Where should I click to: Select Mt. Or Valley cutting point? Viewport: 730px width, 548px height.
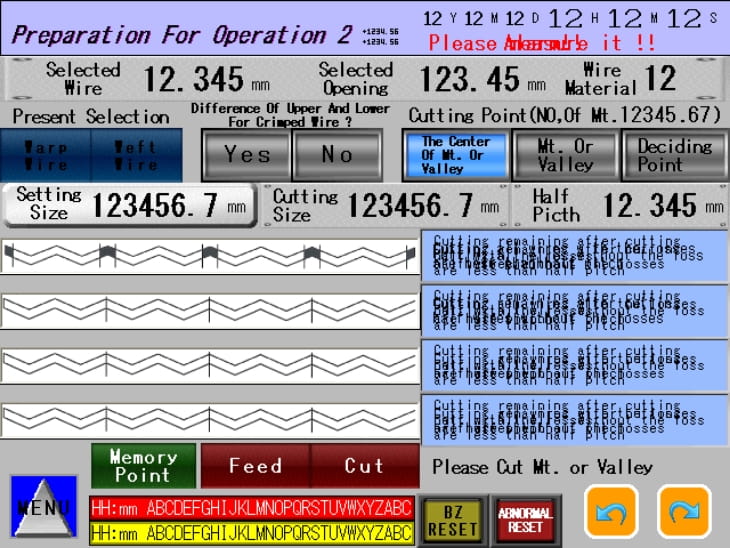[565, 155]
